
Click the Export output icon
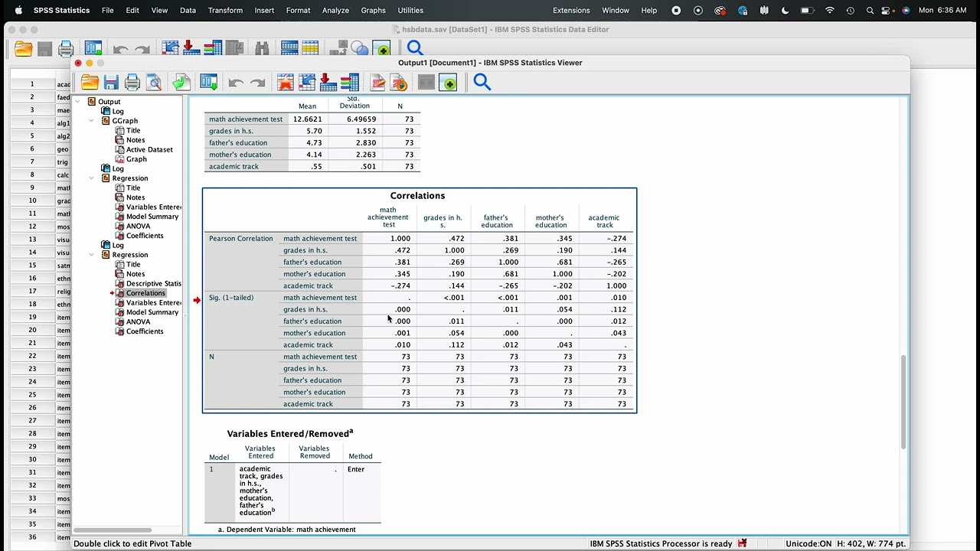tap(181, 83)
